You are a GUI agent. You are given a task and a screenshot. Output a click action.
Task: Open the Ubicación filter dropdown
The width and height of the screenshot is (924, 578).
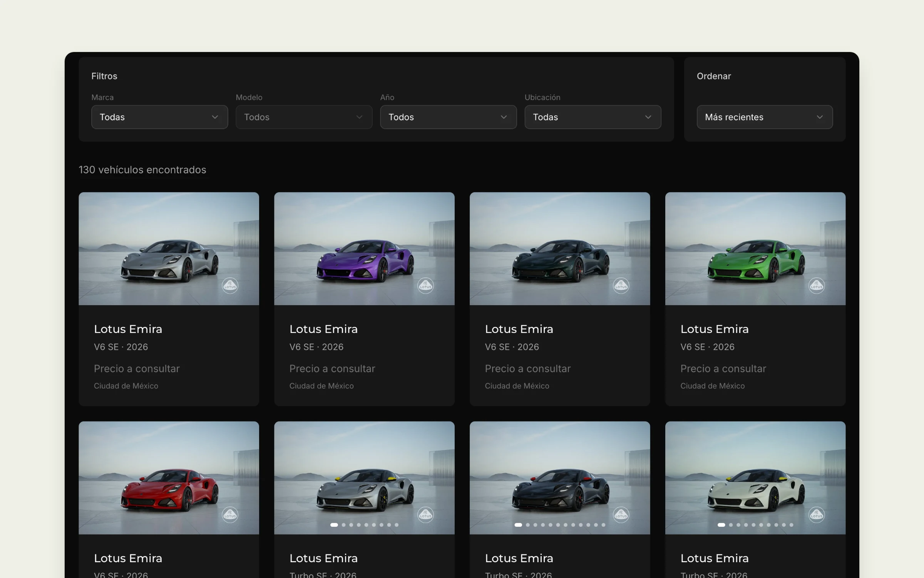coord(593,117)
